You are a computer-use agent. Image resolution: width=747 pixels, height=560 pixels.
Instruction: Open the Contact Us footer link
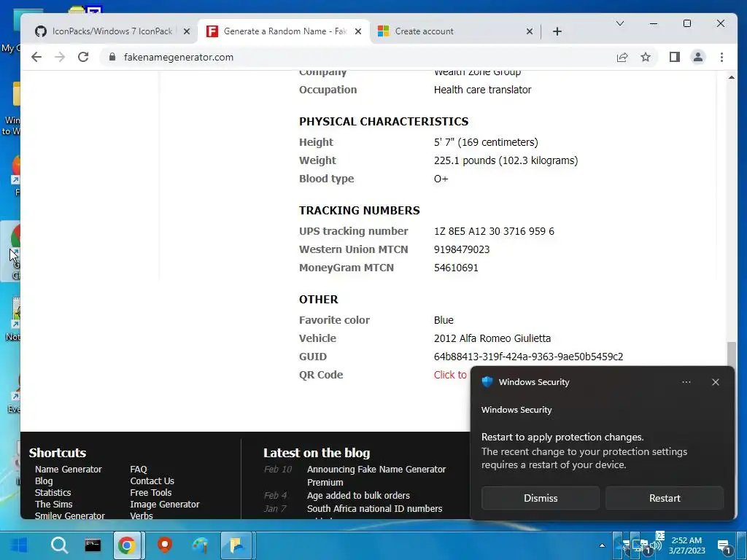click(152, 481)
